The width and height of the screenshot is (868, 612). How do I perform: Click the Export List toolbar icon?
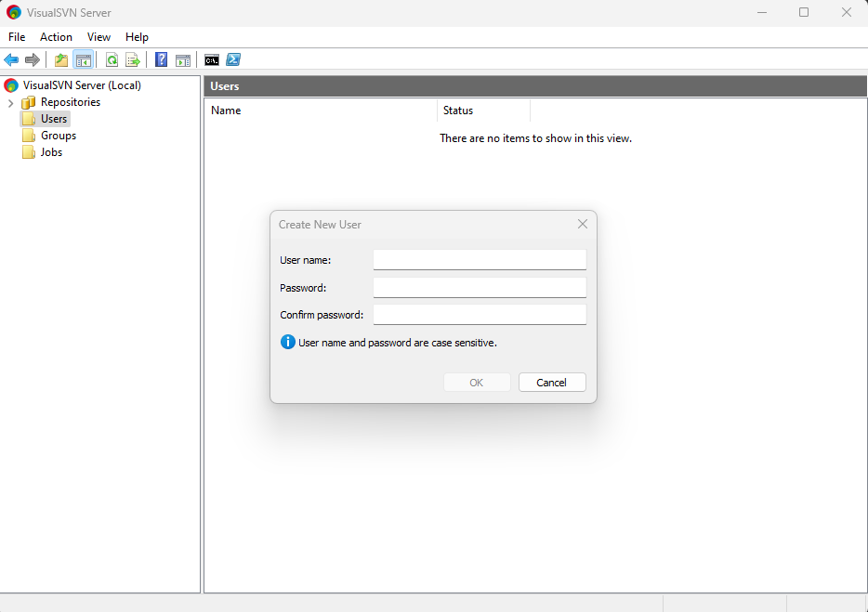[x=133, y=60]
